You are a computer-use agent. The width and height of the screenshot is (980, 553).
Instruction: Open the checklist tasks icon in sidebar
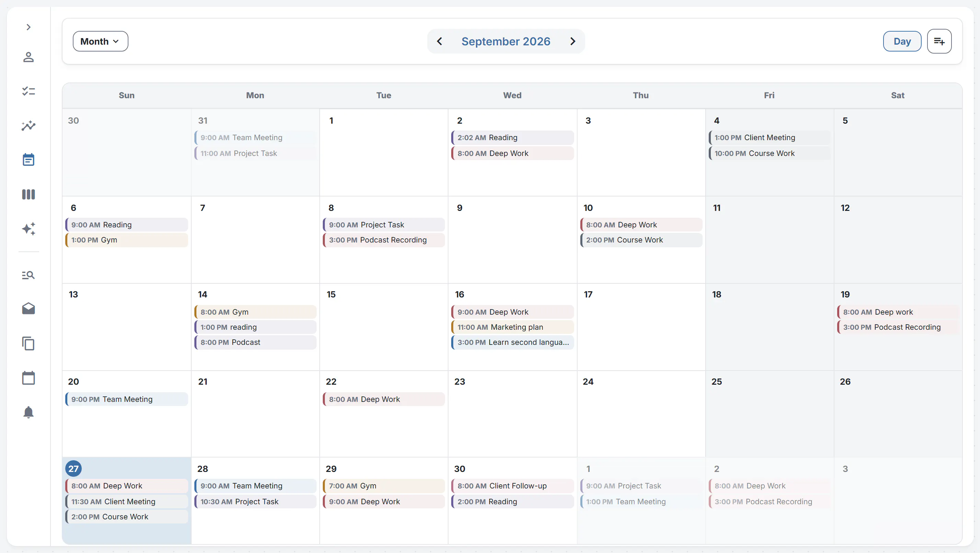point(29,91)
